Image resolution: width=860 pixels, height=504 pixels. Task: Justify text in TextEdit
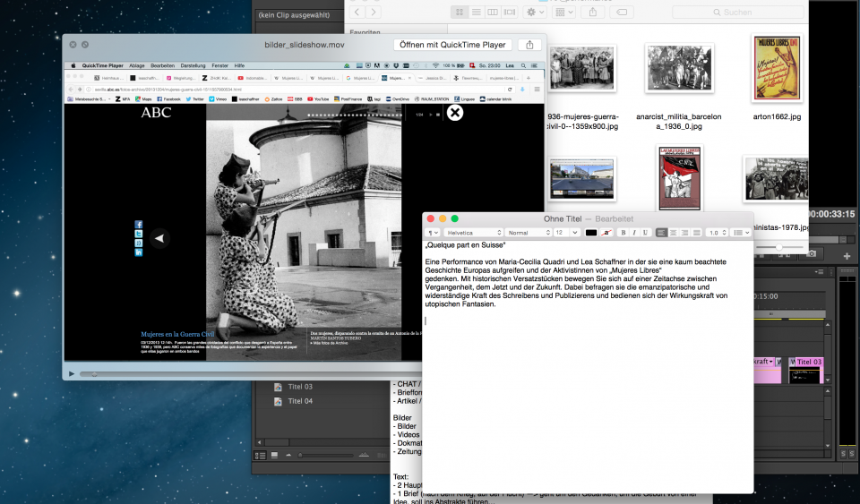coord(697,233)
